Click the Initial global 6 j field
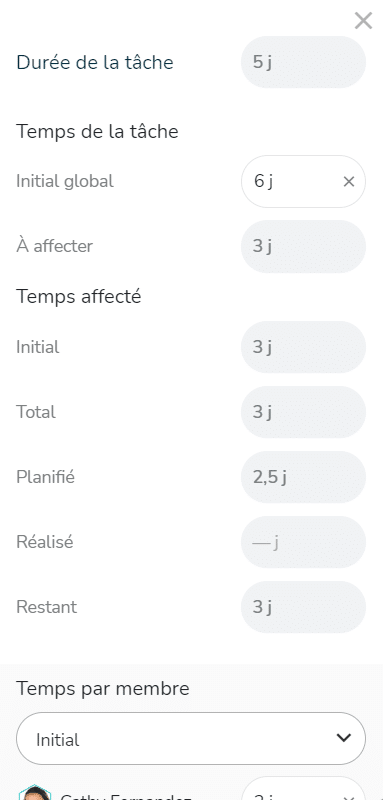 303,182
